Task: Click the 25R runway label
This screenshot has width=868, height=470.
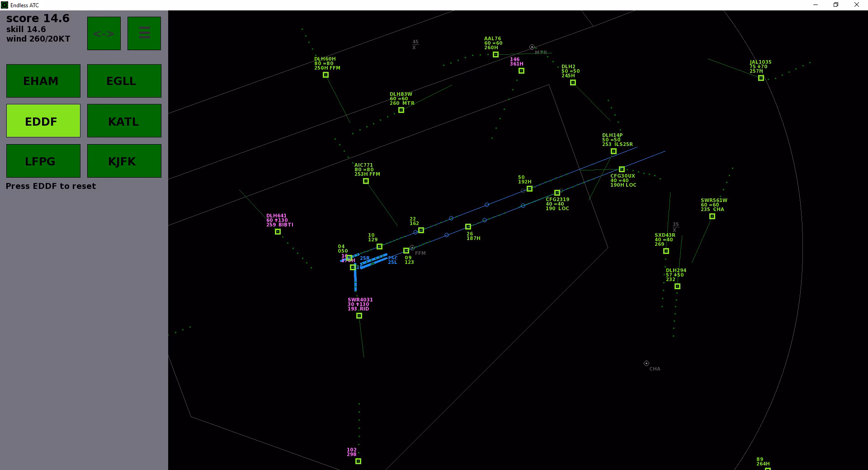Action: coord(365,258)
